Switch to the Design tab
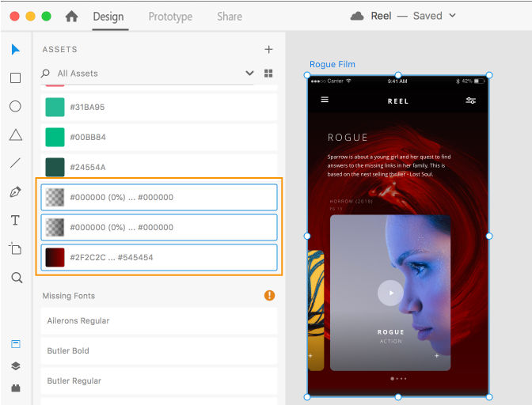532x405 pixels. point(108,17)
